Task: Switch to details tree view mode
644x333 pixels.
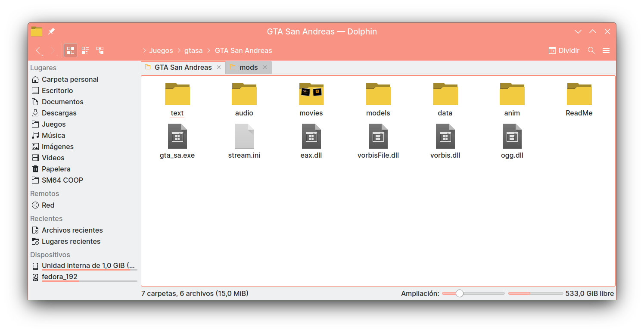Action: (100, 50)
